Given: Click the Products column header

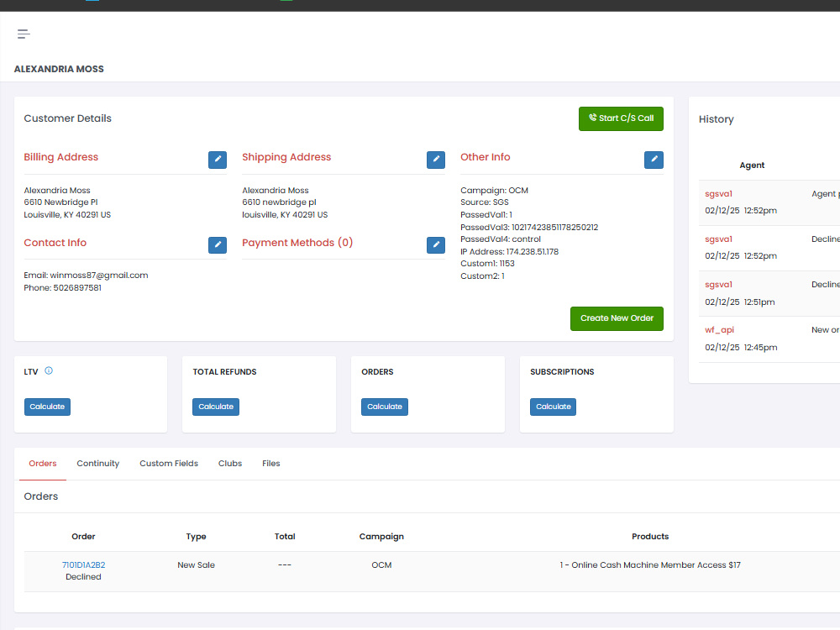Looking at the screenshot, I should click(650, 536).
